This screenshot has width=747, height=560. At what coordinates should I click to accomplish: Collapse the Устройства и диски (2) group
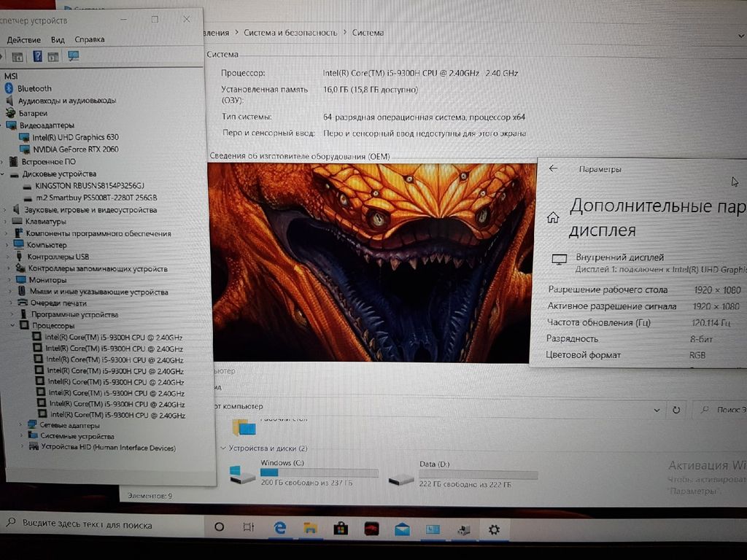point(223,448)
